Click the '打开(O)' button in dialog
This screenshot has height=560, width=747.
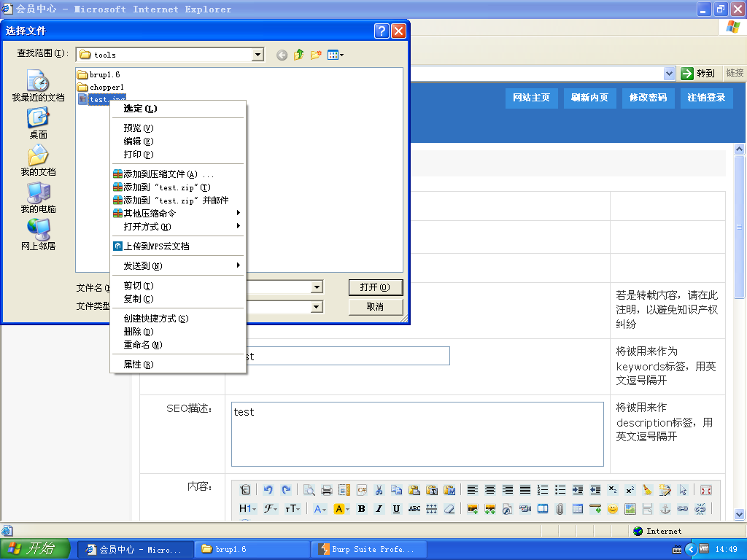[376, 287]
